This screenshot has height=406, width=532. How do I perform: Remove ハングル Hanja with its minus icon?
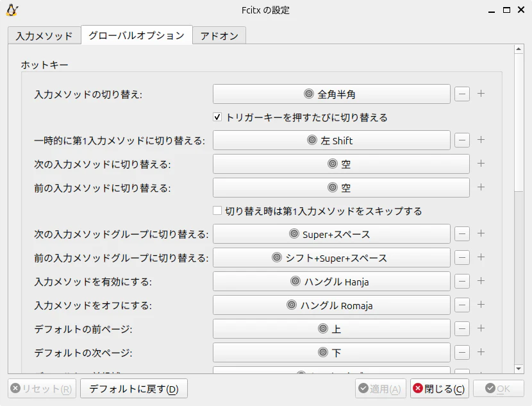point(462,282)
